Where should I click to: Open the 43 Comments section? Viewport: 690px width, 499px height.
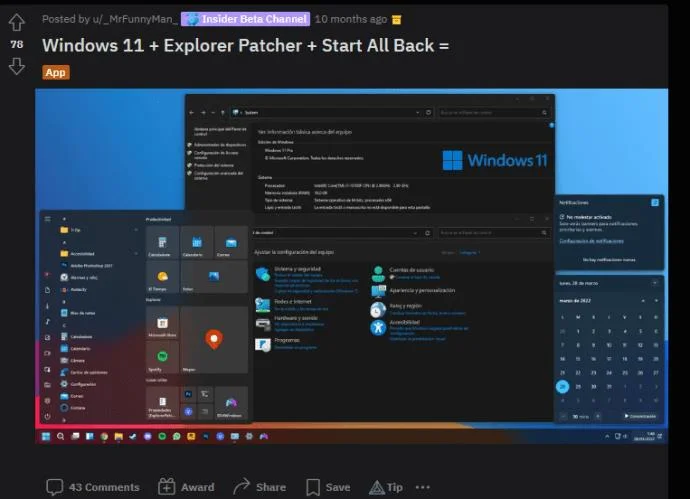[x=93, y=487]
